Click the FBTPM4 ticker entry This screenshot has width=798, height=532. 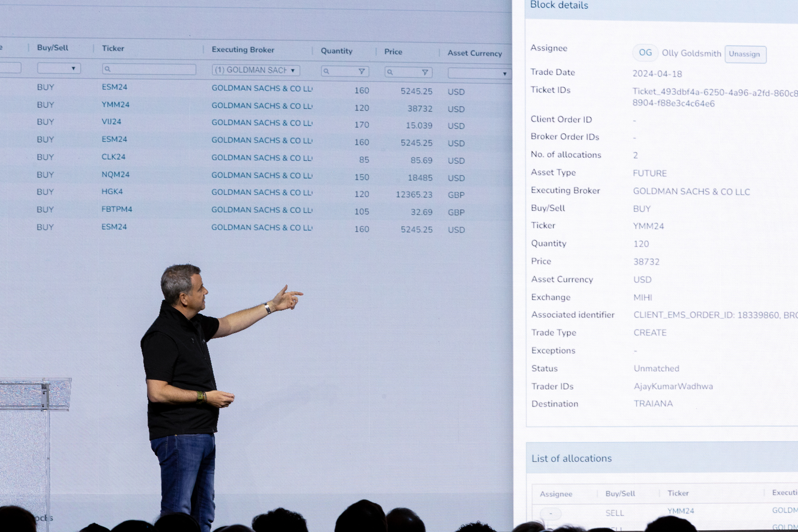[117, 209]
